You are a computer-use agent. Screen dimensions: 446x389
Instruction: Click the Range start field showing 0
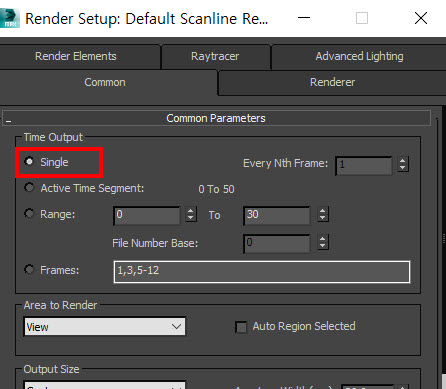point(147,215)
